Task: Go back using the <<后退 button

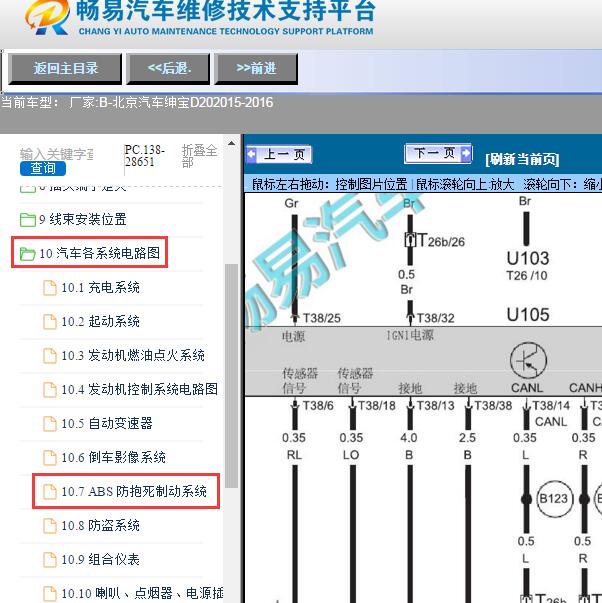Action: [x=168, y=69]
